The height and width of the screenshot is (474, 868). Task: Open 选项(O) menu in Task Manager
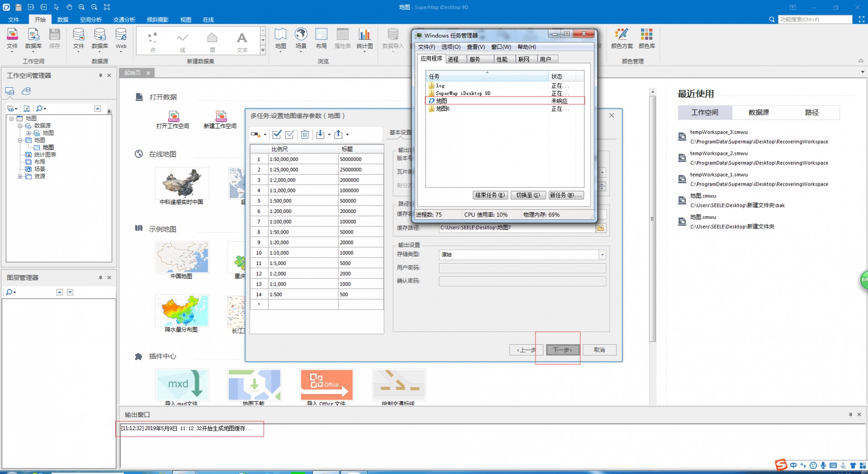pyautogui.click(x=450, y=47)
